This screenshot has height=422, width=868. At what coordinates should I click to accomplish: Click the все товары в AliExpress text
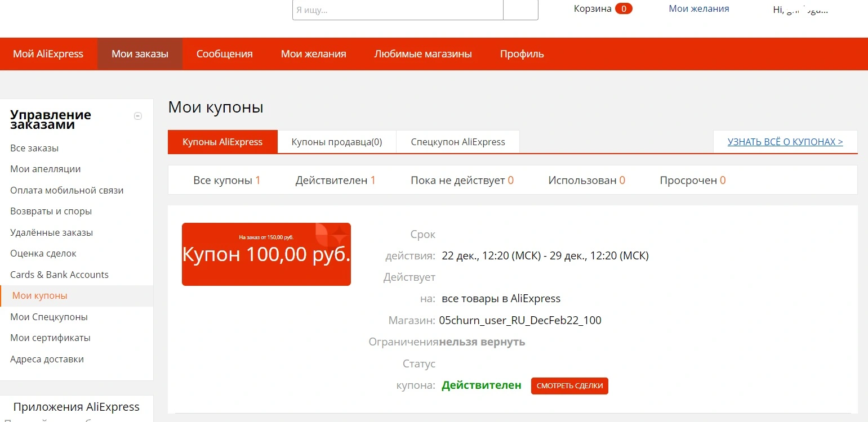(x=501, y=299)
